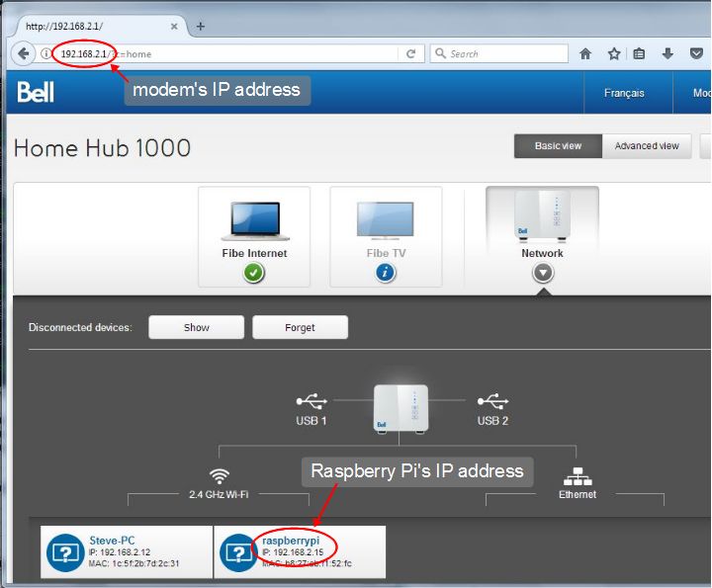Focus the browser Search box
This screenshot has width=712, height=588.
pos(499,53)
